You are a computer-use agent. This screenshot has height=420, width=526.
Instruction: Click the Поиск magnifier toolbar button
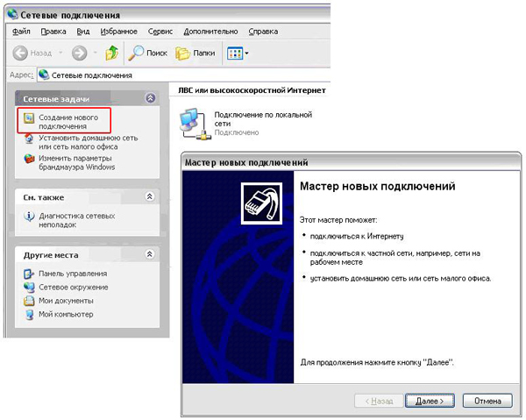[148, 53]
